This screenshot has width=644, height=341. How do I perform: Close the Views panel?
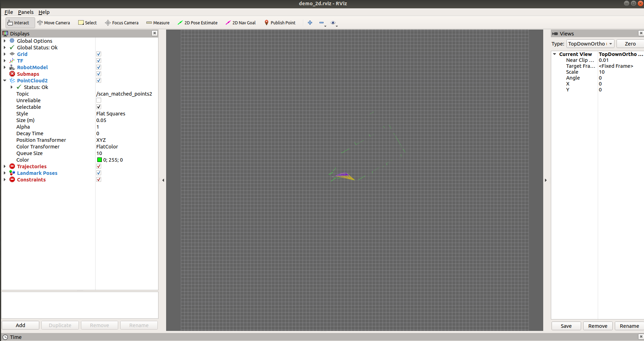pos(641,33)
